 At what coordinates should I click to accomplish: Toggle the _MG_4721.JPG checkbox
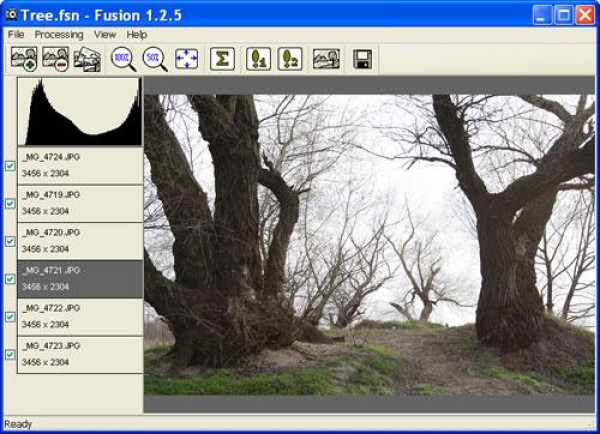[10, 279]
